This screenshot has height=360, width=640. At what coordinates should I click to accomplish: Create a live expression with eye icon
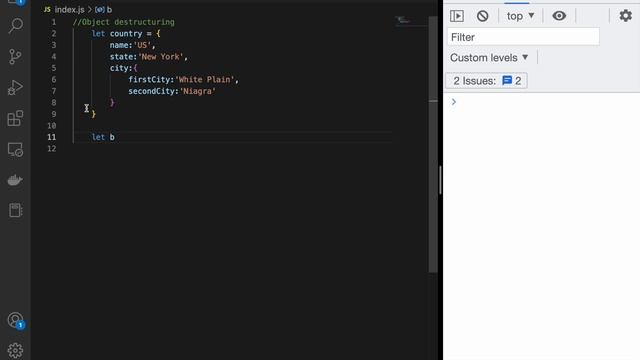[559, 16]
